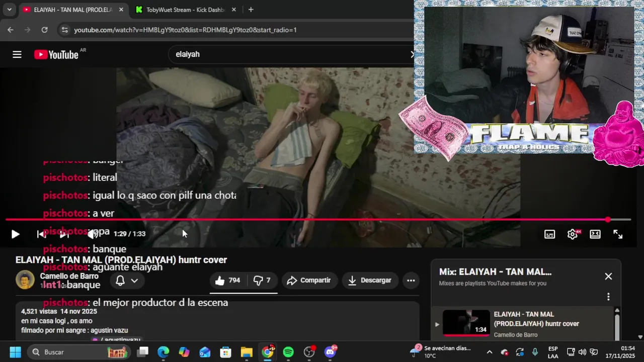The width and height of the screenshot is (644, 362).
Task: Go to YouTube home via logo
Action: (56, 54)
